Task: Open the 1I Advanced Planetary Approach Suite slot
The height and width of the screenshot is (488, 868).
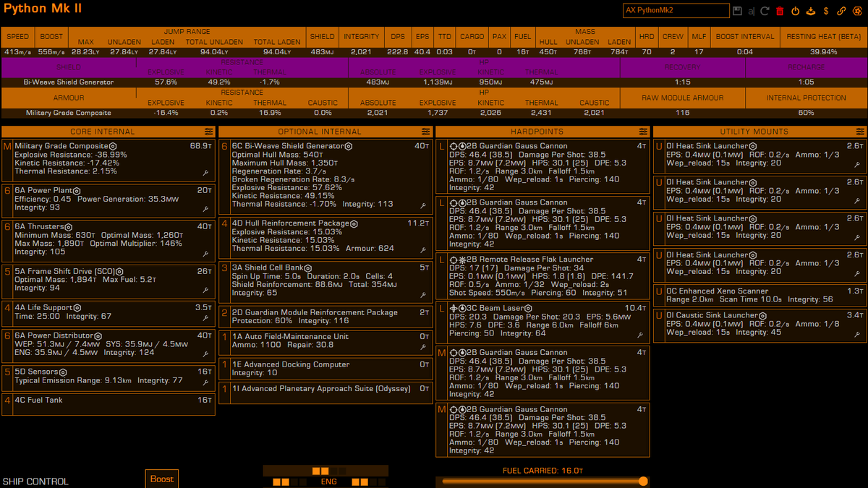Action: [325, 393]
